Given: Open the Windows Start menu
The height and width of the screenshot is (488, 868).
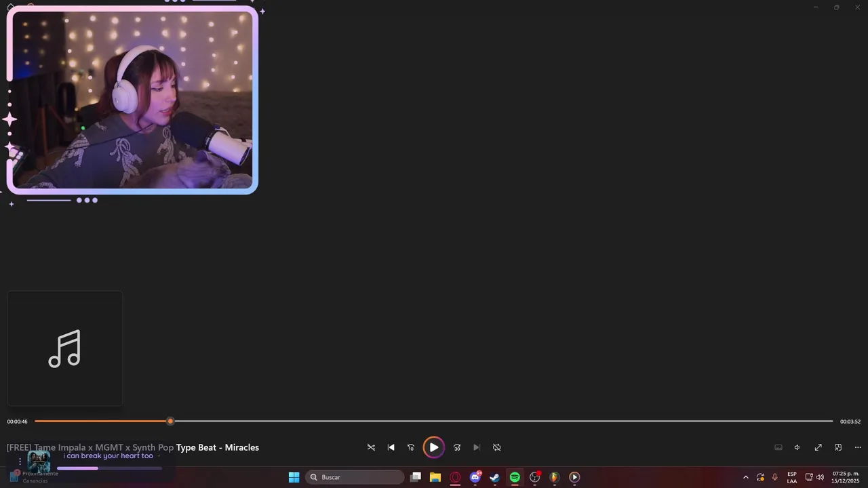Looking at the screenshot, I should pyautogui.click(x=294, y=477).
